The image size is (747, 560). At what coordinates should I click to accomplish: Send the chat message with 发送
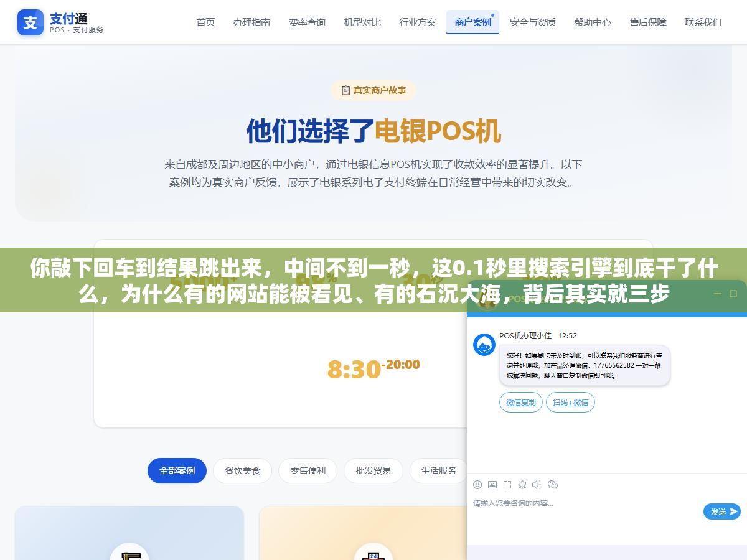(722, 511)
